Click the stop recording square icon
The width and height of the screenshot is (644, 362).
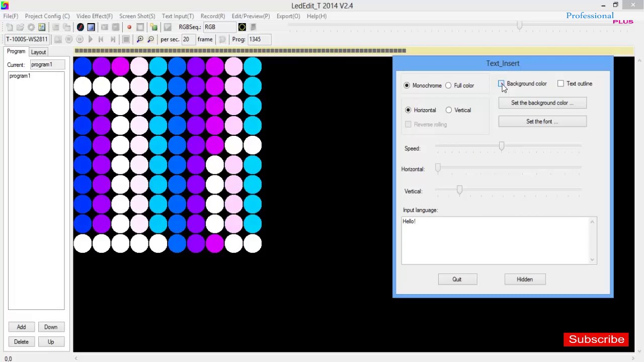point(140,27)
